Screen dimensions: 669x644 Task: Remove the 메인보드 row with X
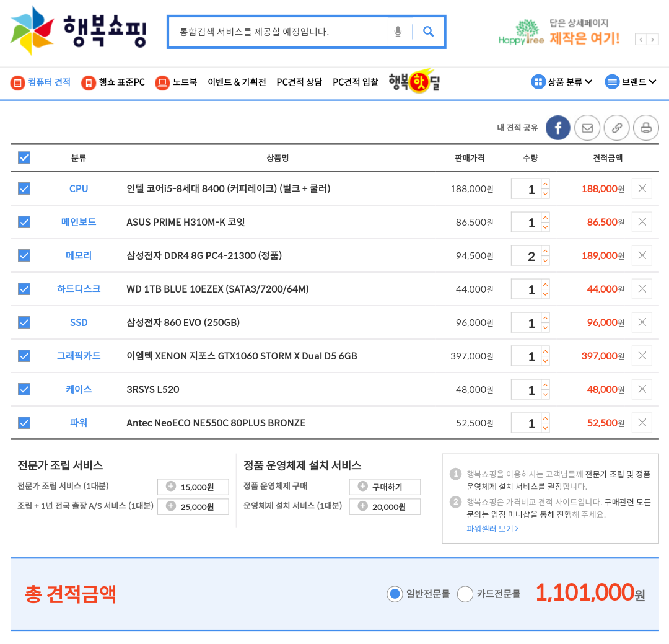click(642, 222)
